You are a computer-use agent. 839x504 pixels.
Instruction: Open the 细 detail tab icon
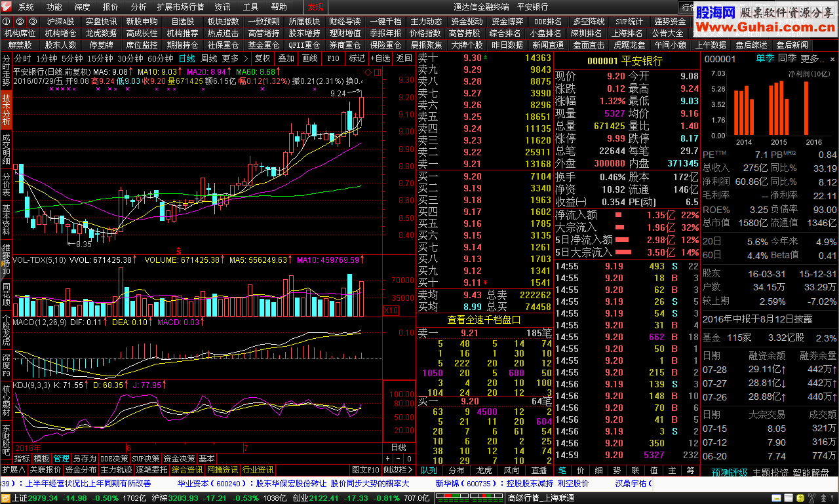pos(599,470)
